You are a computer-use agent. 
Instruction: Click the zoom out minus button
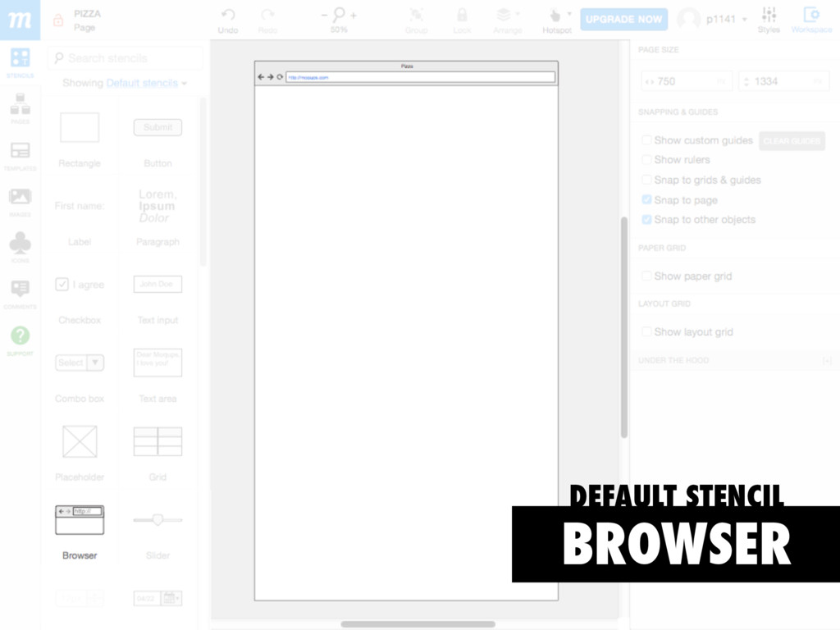click(x=324, y=16)
